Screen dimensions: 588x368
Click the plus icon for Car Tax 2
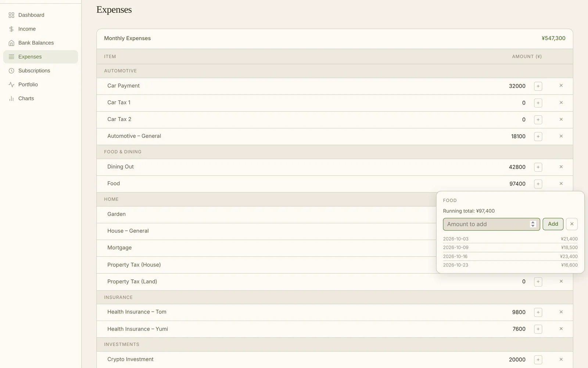[538, 120]
